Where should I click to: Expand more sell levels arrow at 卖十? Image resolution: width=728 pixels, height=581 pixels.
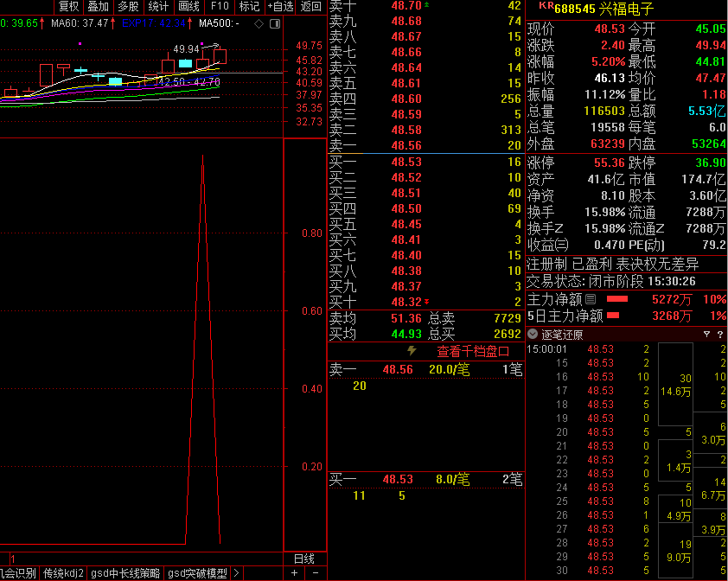[x=425, y=5]
